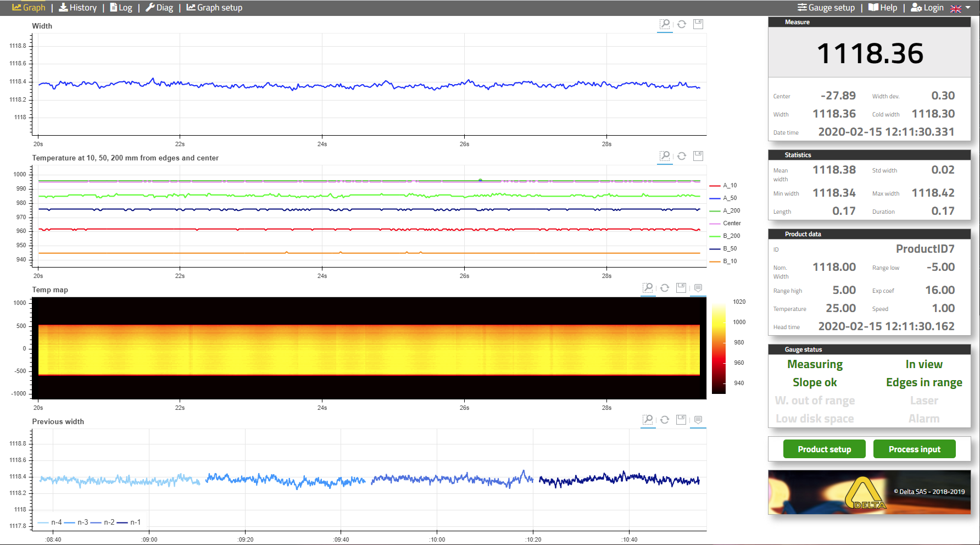The height and width of the screenshot is (545, 980).
Task: Save the Temp map chart image
Action: pos(681,288)
